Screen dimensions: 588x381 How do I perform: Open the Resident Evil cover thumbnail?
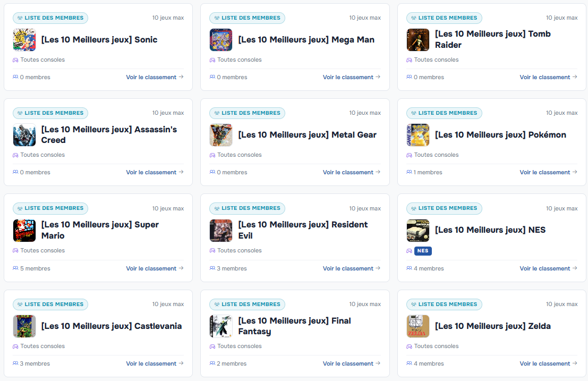[x=221, y=231]
